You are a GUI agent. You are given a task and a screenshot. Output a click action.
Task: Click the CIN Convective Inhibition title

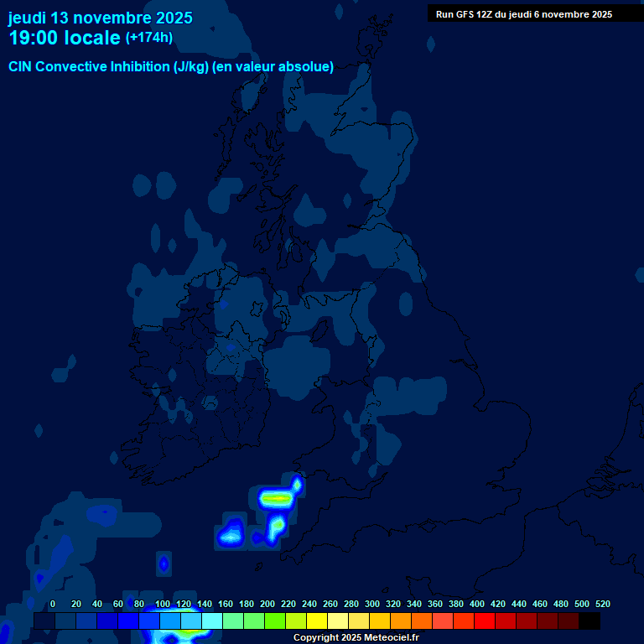171,67
